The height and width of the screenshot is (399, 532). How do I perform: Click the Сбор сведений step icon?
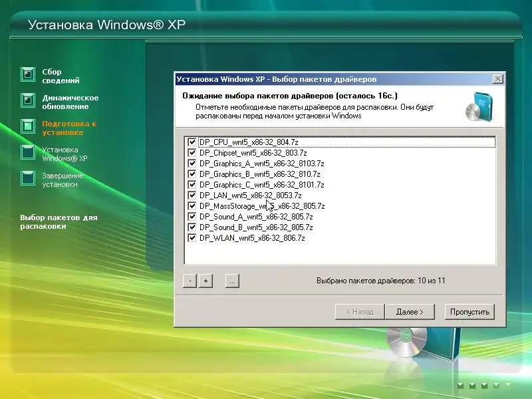pos(28,74)
